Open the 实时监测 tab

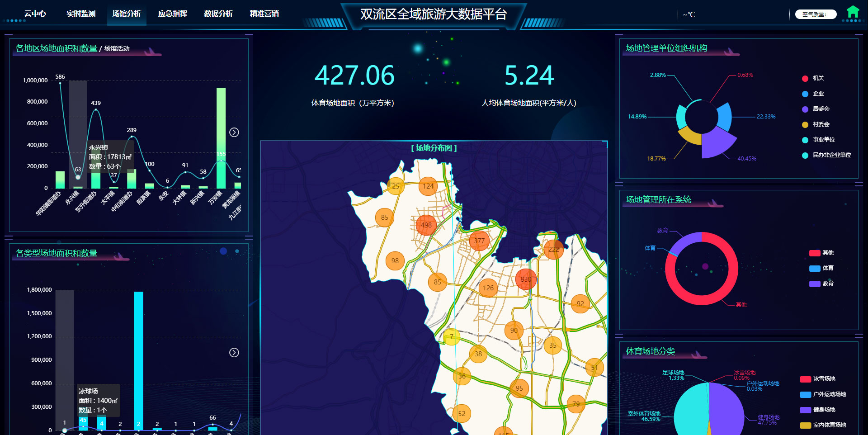tap(81, 14)
